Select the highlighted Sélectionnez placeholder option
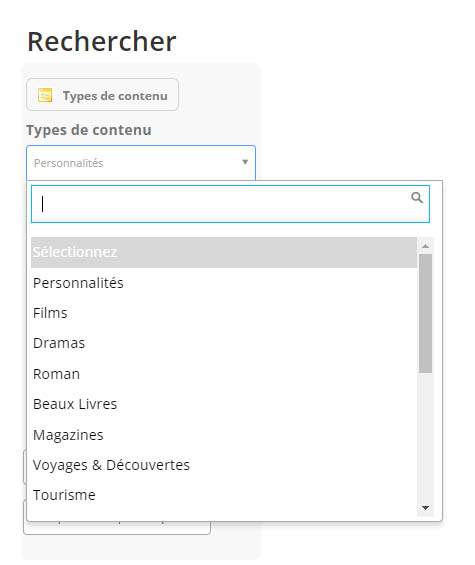475x565 pixels. pyautogui.click(x=224, y=252)
